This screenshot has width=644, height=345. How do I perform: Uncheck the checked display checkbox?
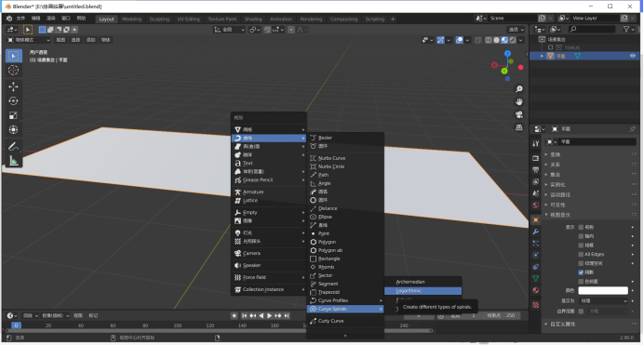[581, 272]
